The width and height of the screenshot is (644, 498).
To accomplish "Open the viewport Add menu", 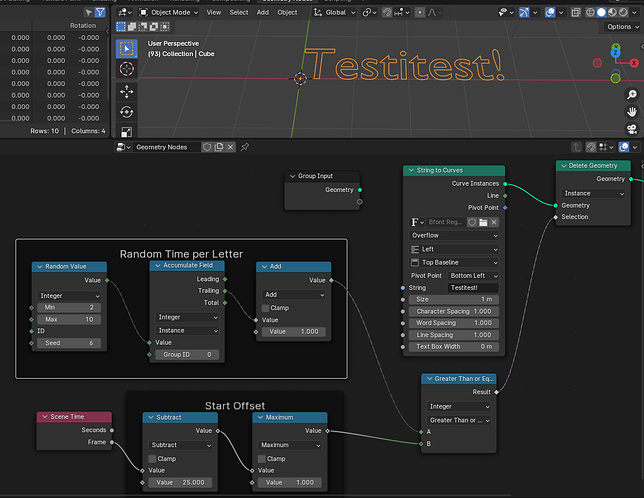I will click(x=263, y=13).
